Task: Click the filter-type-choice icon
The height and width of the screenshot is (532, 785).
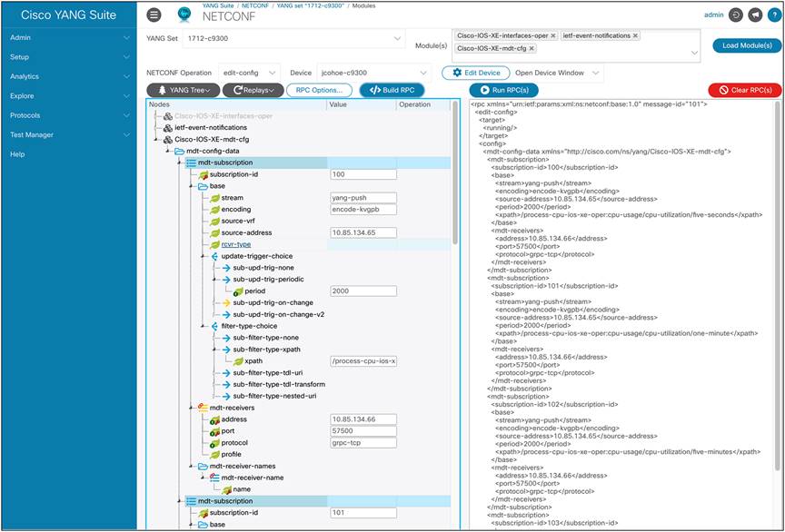Action: tap(214, 326)
